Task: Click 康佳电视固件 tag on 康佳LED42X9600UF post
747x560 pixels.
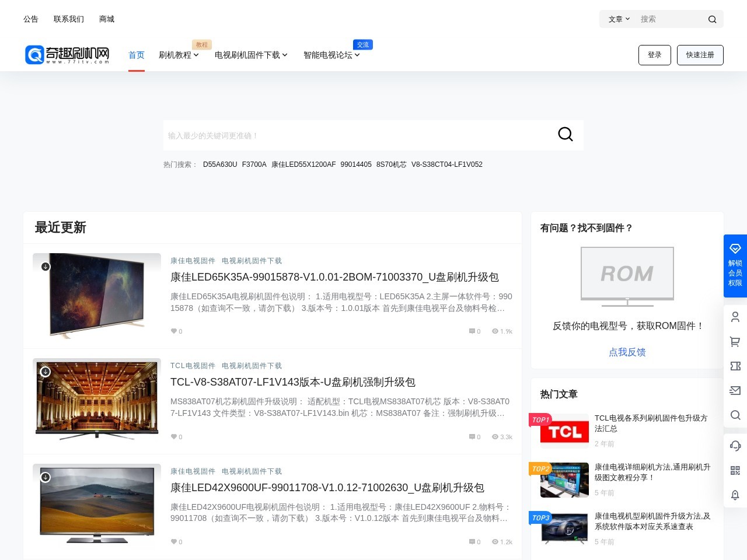Action: tap(193, 471)
